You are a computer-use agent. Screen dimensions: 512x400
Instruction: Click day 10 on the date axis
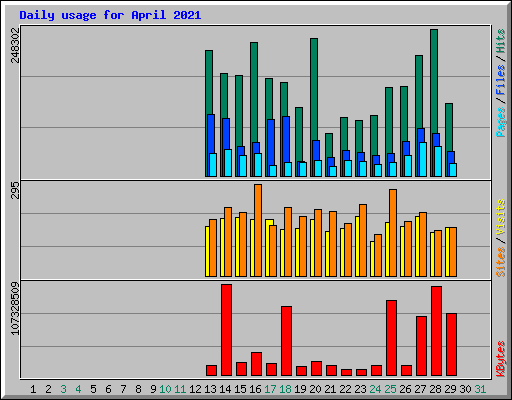pyautogui.click(x=165, y=389)
